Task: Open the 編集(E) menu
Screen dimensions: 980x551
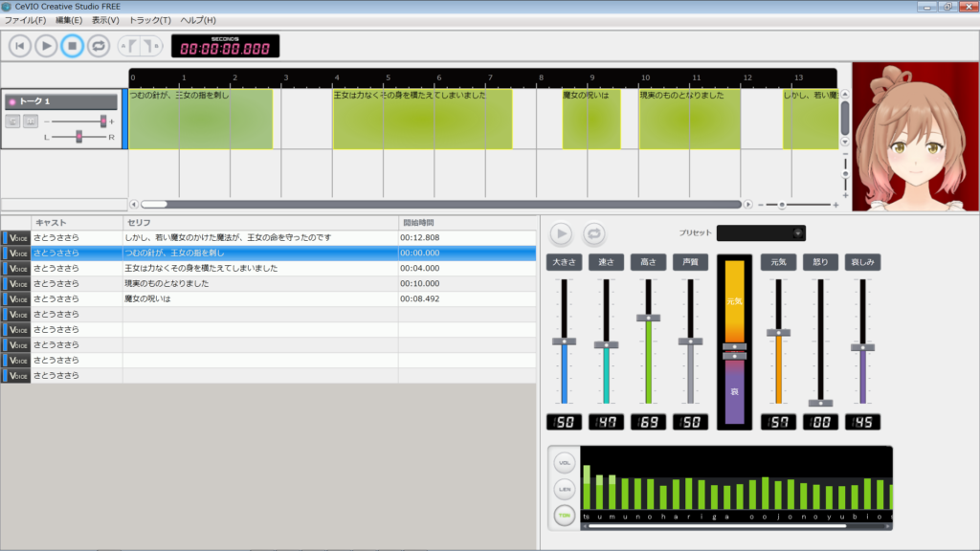Action: [x=69, y=20]
